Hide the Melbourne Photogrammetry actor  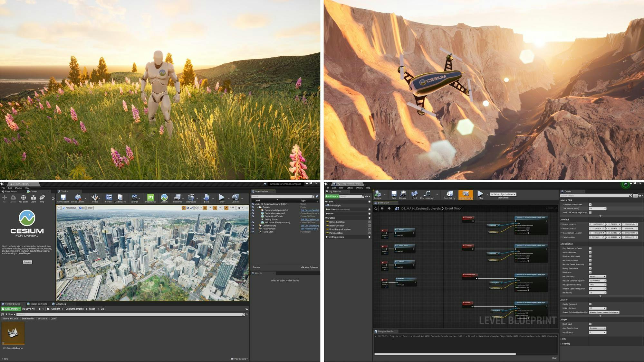253,222
